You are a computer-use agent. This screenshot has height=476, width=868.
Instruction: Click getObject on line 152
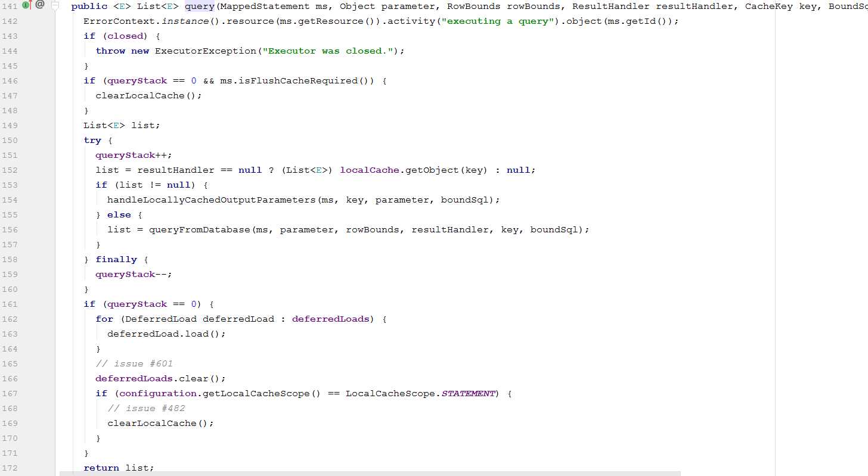pyautogui.click(x=432, y=170)
